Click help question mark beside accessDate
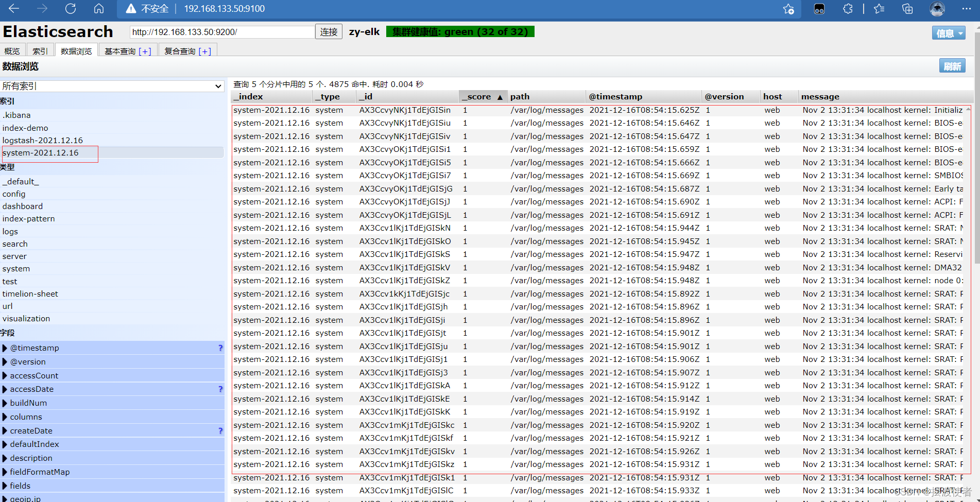This screenshot has height=502, width=980. 220,389
